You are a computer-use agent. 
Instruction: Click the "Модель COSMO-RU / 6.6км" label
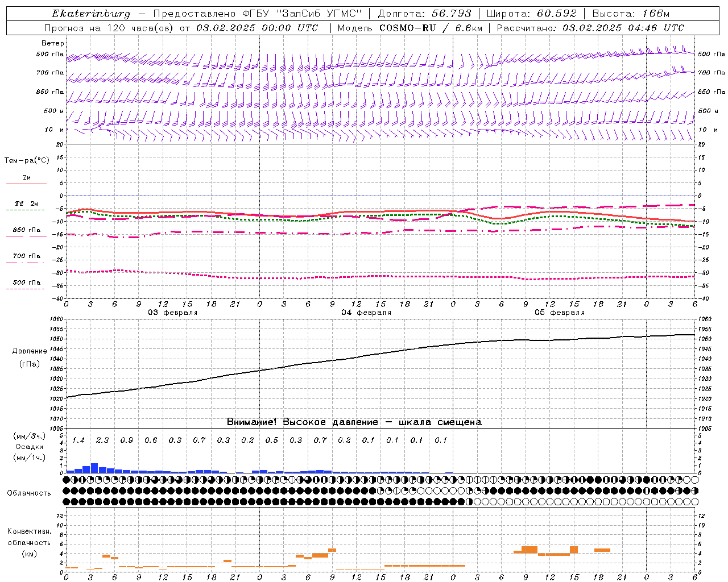coord(409,28)
